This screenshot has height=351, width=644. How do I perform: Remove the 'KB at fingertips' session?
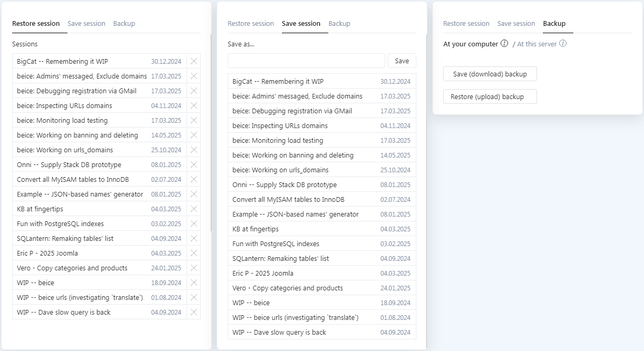pos(193,209)
